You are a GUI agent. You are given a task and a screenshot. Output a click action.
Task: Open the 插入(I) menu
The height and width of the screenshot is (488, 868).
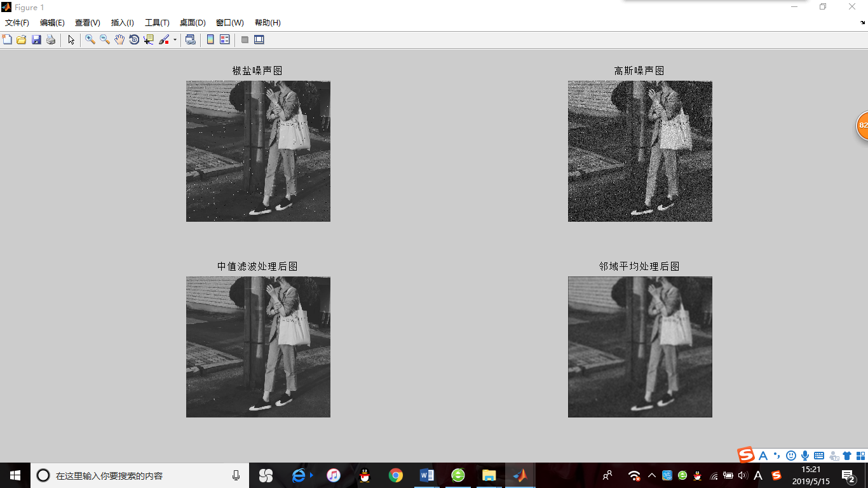pyautogui.click(x=122, y=23)
